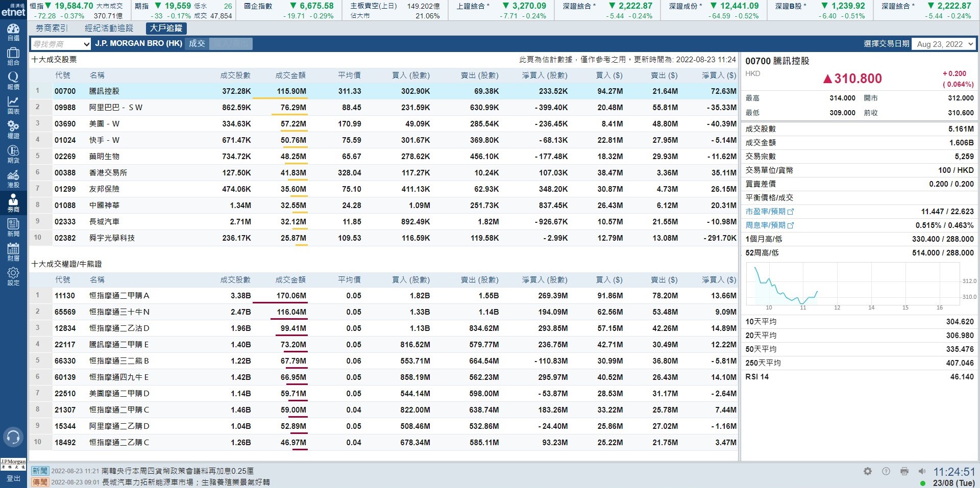Switch to the 經紀活動追蹤 tab
This screenshot has height=488, width=980.
[x=109, y=29]
